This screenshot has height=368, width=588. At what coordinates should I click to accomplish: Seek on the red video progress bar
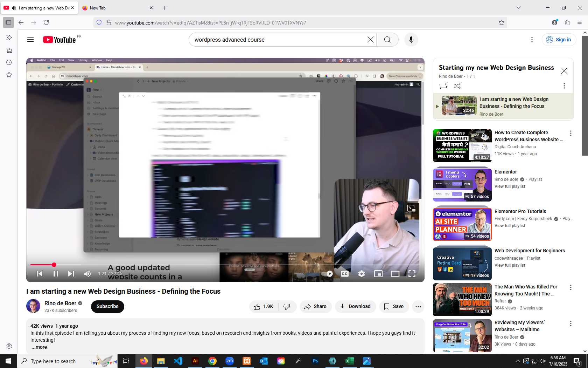click(225, 265)
